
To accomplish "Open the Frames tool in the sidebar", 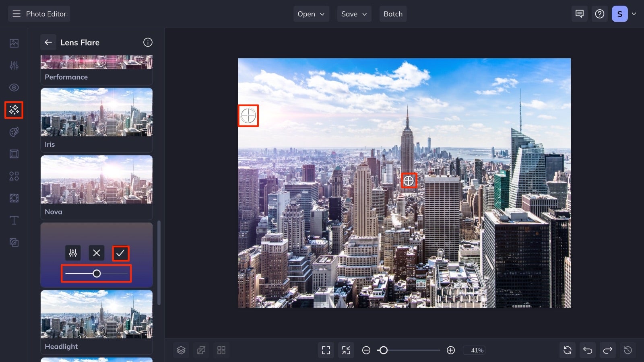I will click(14, 154).
